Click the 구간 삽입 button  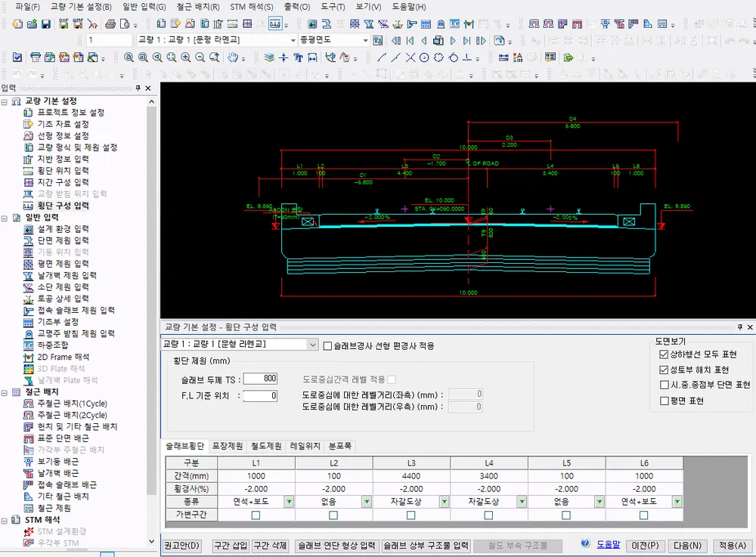pos(231,546)
